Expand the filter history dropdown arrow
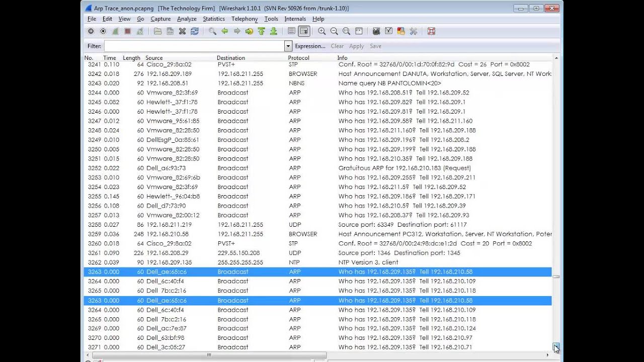The width and height of the screenshot is (644, 362). tap(288, 46)
